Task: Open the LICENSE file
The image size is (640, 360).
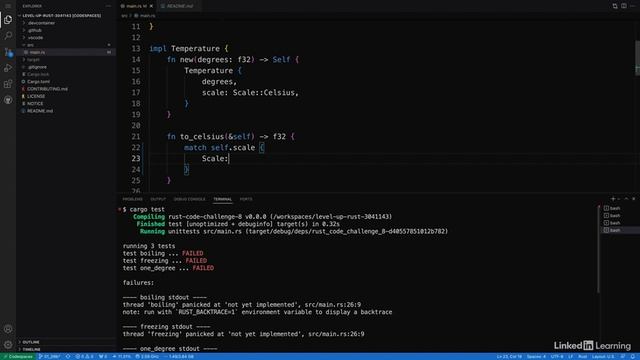Action: coord(36,96)
